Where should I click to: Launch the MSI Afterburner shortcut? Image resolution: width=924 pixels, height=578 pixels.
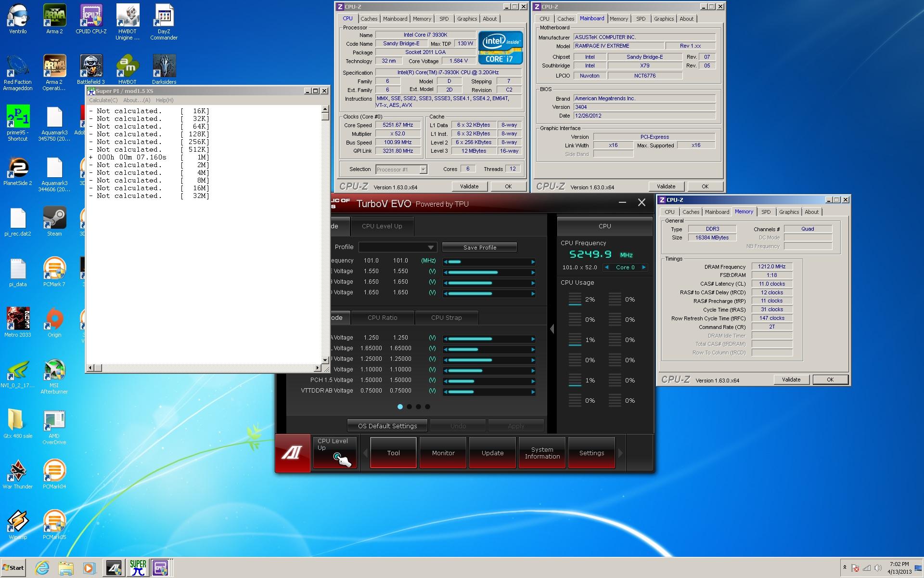[54, 377]
